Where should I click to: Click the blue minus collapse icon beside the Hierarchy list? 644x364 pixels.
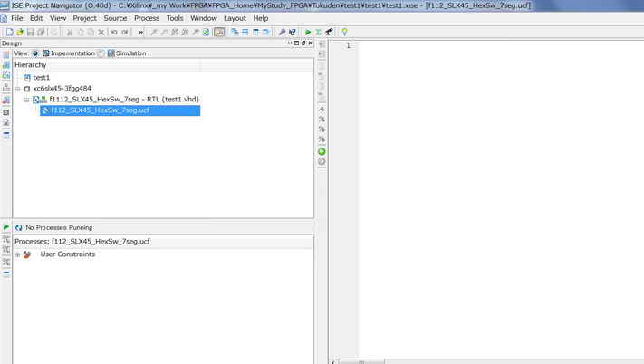click(6, 134)
